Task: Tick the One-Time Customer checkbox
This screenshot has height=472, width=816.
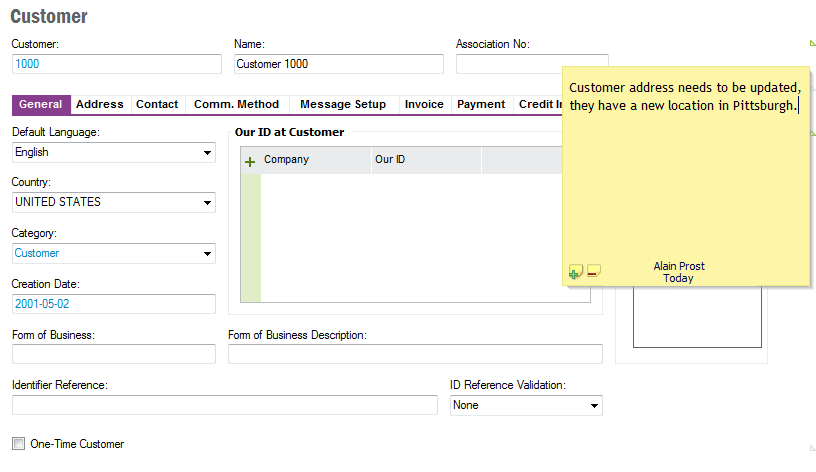Action: click(18, 443)
